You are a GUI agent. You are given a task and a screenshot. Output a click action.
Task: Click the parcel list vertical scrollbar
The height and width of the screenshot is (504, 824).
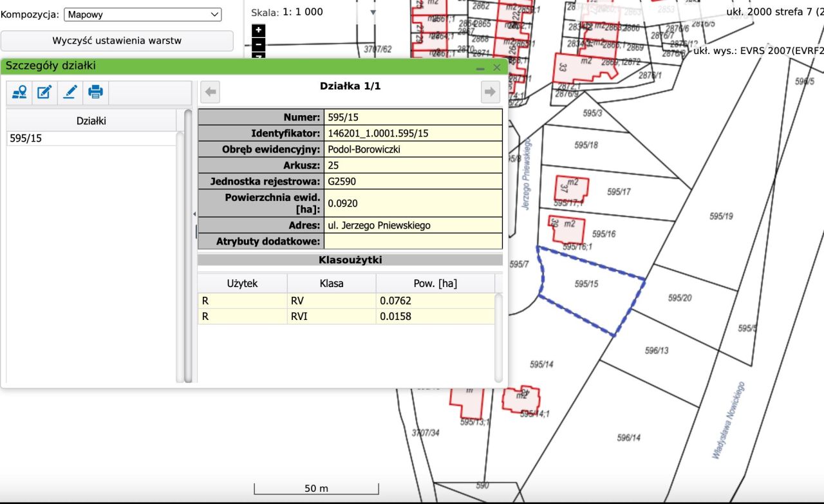tap(188, 245)
